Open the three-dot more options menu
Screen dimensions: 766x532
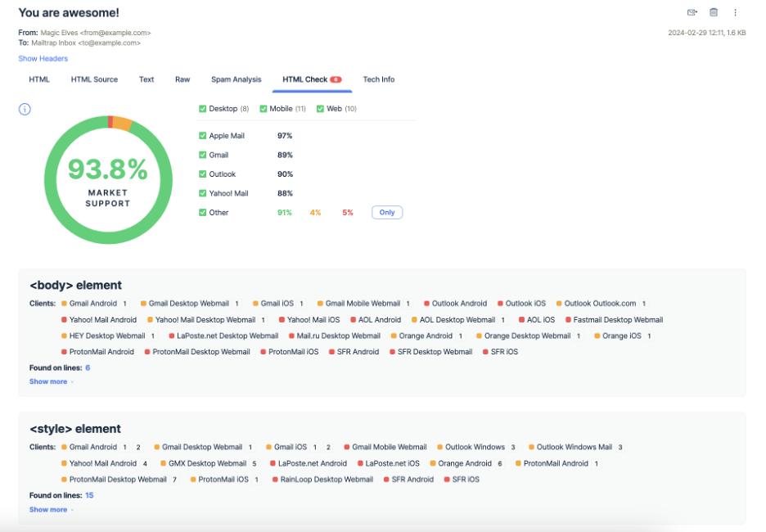point(735,12)
